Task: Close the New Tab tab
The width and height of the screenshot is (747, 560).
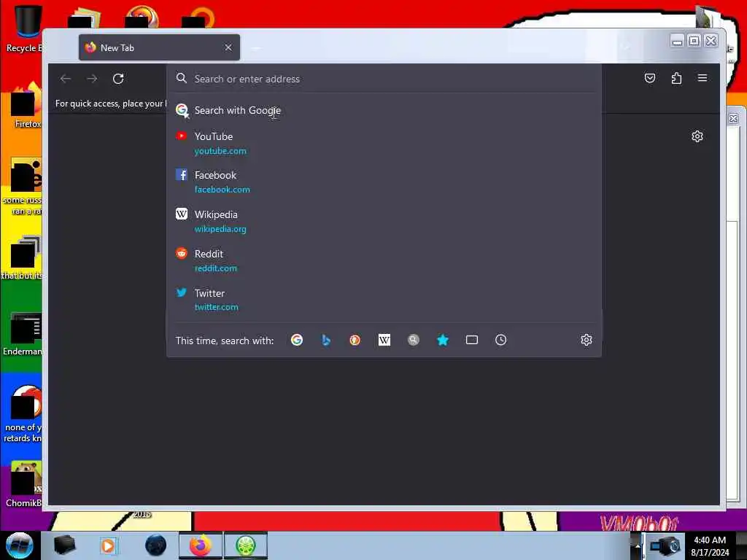Action: [228, 47]
